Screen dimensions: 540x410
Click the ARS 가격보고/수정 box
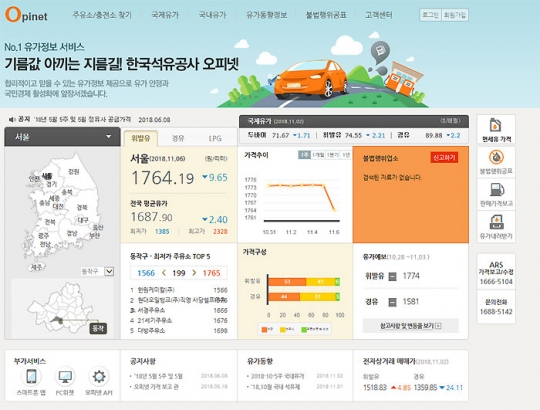(496, 273)
